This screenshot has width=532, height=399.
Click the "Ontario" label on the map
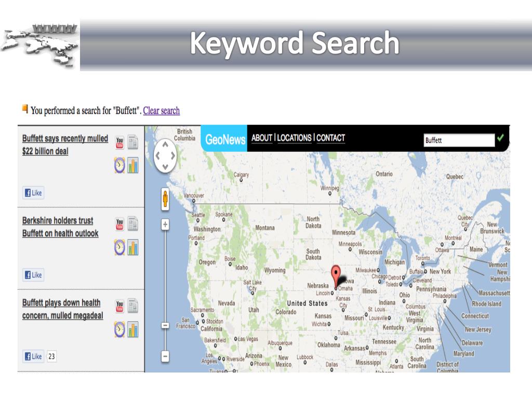384,174
